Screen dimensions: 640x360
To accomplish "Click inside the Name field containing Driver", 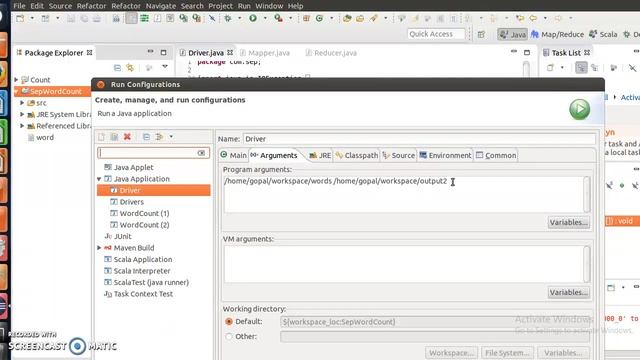I will (419, 139).
